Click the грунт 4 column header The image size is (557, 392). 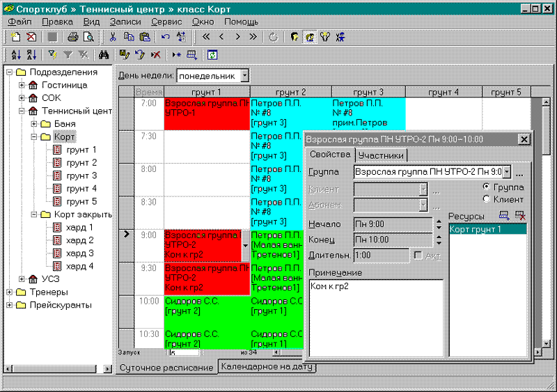coord(444,92)
